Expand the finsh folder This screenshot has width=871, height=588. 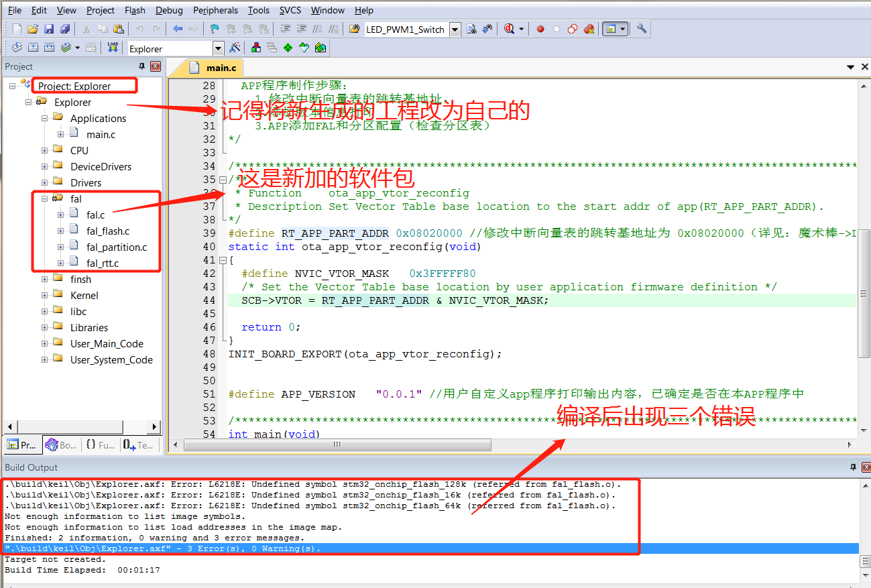point(44,280)
